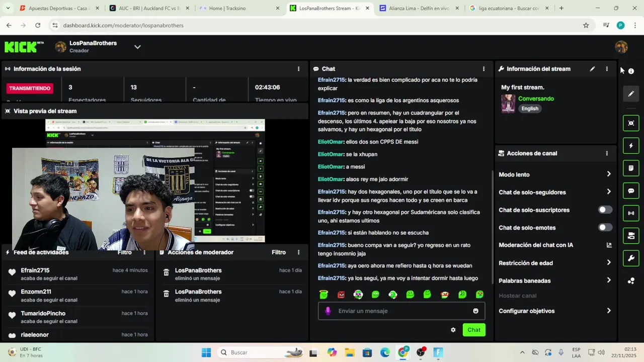The height and width of the screenshot is (362, 644).
Task: Open Filtro in Acciones de moderador
Action: (279, 252)
